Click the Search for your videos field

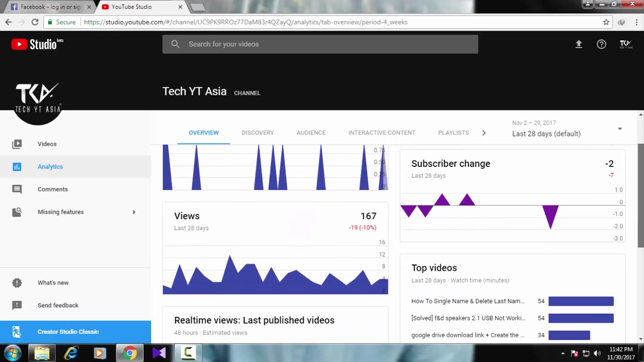(x=320, y=44)
